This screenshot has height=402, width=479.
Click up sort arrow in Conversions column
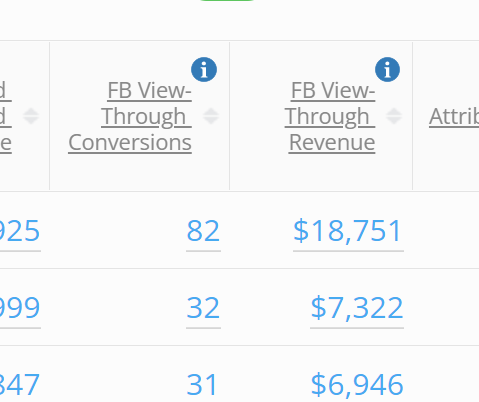click(211, 111)
